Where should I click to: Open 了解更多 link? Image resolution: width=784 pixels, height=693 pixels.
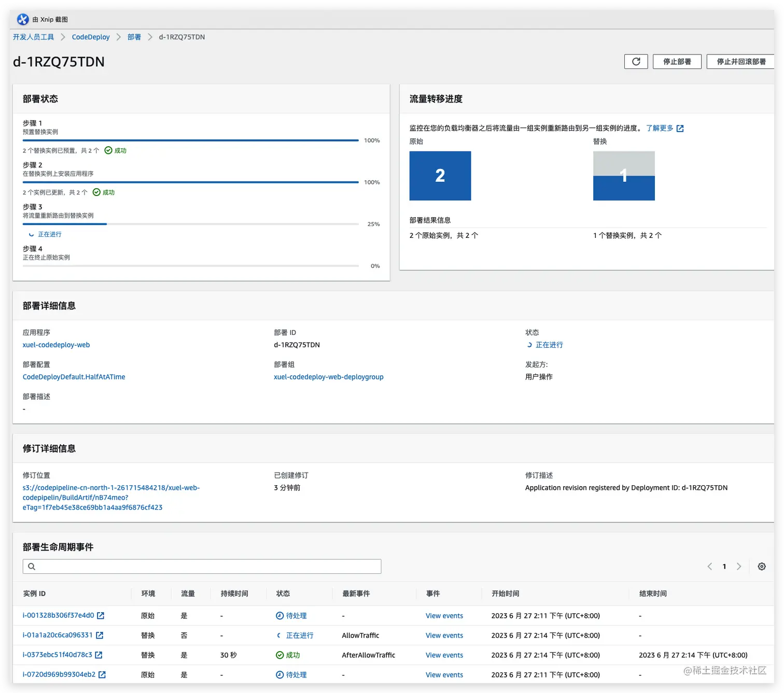click(x=660, y=128)
